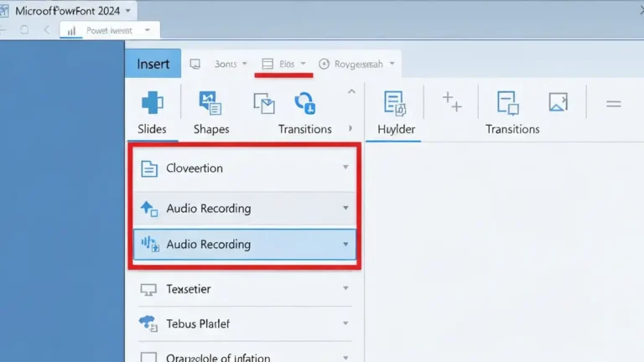
Task: Open the MicroofPowrFont 2024 title dropdown
Action: click(x=127, y=11)
